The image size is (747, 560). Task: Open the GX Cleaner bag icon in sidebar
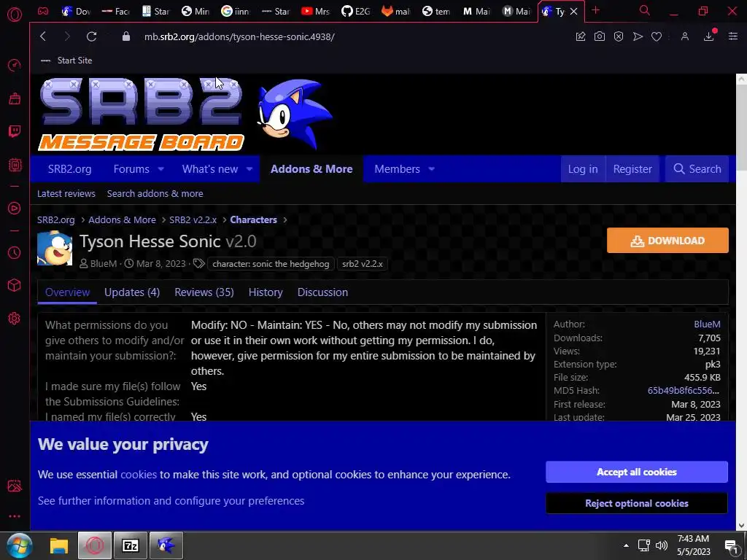tap(15, 98)
